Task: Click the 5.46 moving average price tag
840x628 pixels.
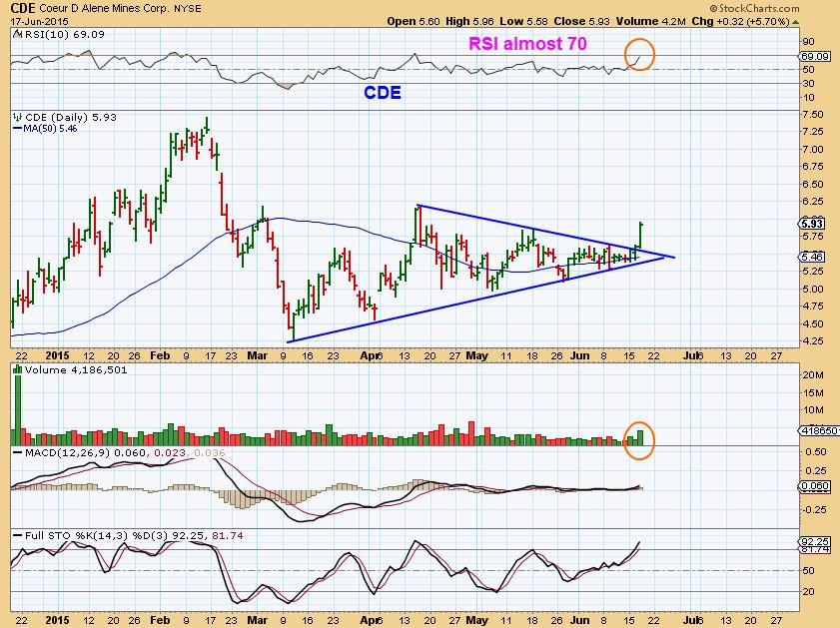Action: pyautogui.click(x=813, y=257)
